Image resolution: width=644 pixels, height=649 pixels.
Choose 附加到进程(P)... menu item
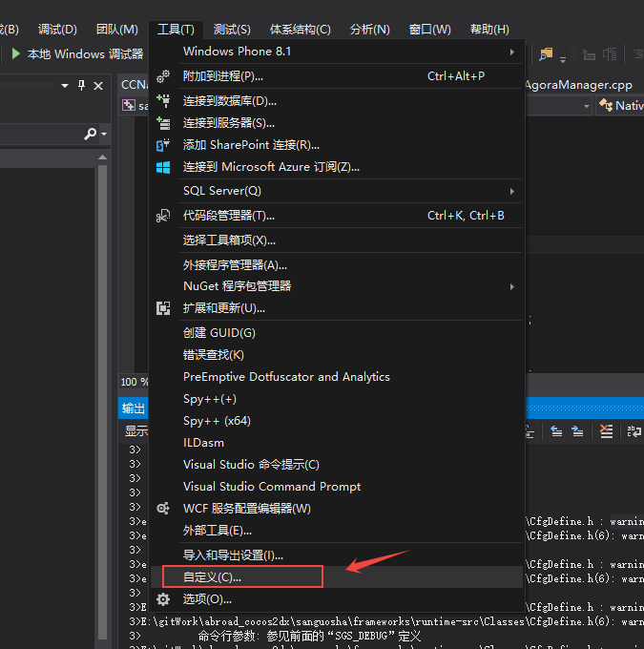pyautogui.click(x=337, y=76)
